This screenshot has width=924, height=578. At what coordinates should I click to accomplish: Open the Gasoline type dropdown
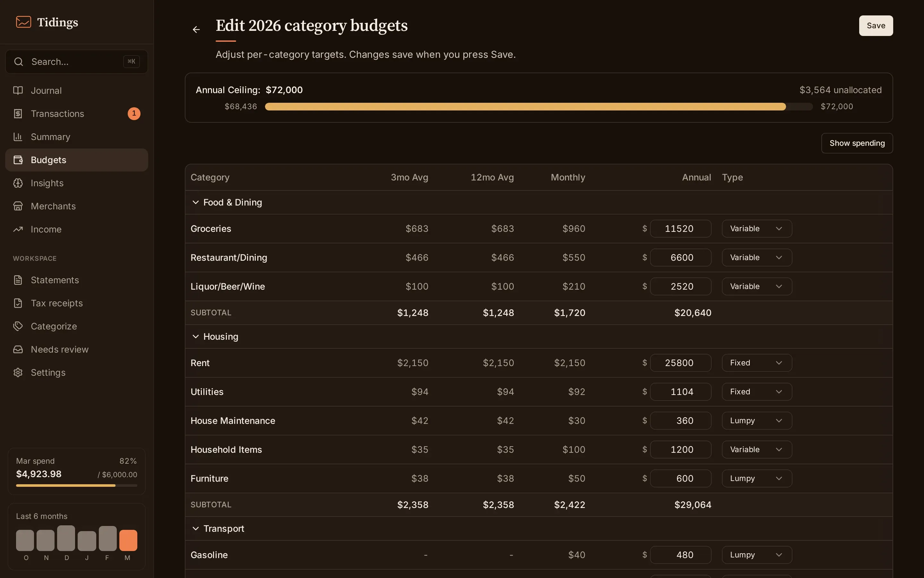tap(757, 555)
